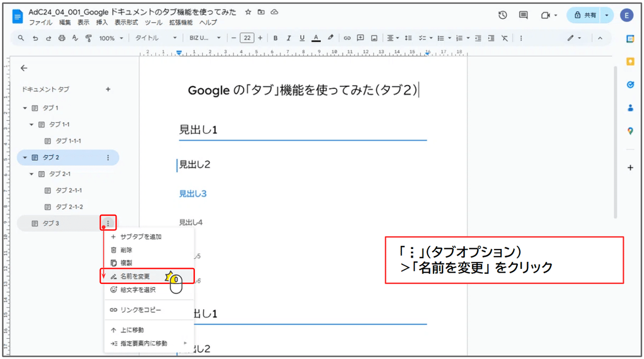Open the Google Keep panel
This screenshot has width=644, height=359.
pyautogui.click(x=630, y=62)
